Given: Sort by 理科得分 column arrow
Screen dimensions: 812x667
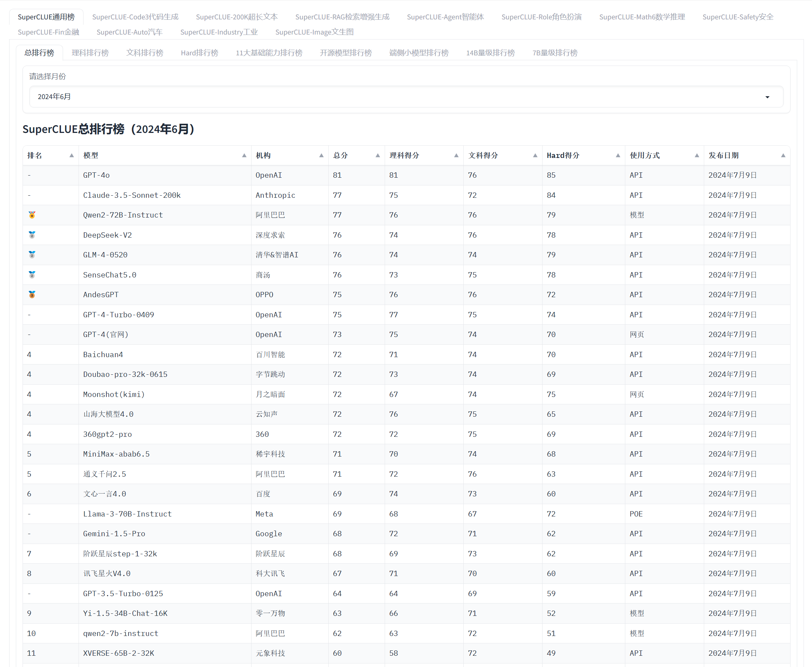Looking at the screenshot, I should coord(456,155).
